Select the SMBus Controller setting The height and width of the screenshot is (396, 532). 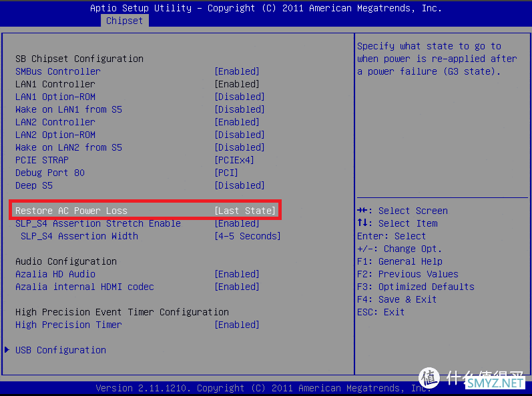click(58, 71)
